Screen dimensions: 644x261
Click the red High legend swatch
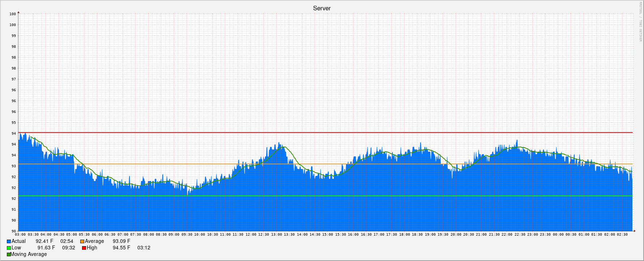[x=84, y=248]
